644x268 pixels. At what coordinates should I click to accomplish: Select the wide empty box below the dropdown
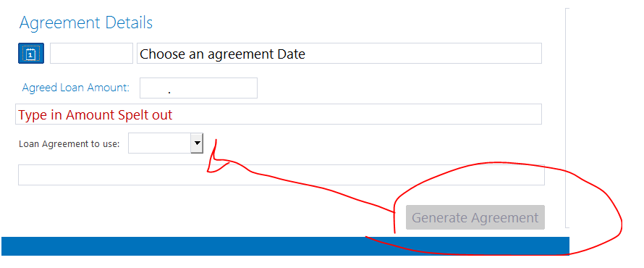281,175
